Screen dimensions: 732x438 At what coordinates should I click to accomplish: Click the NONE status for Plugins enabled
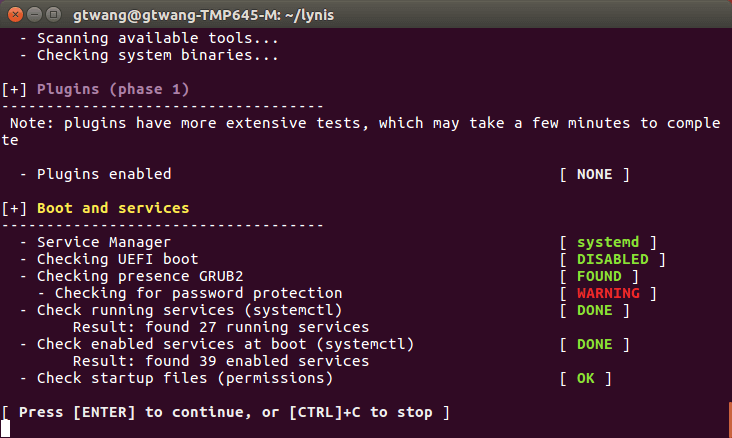594,174
